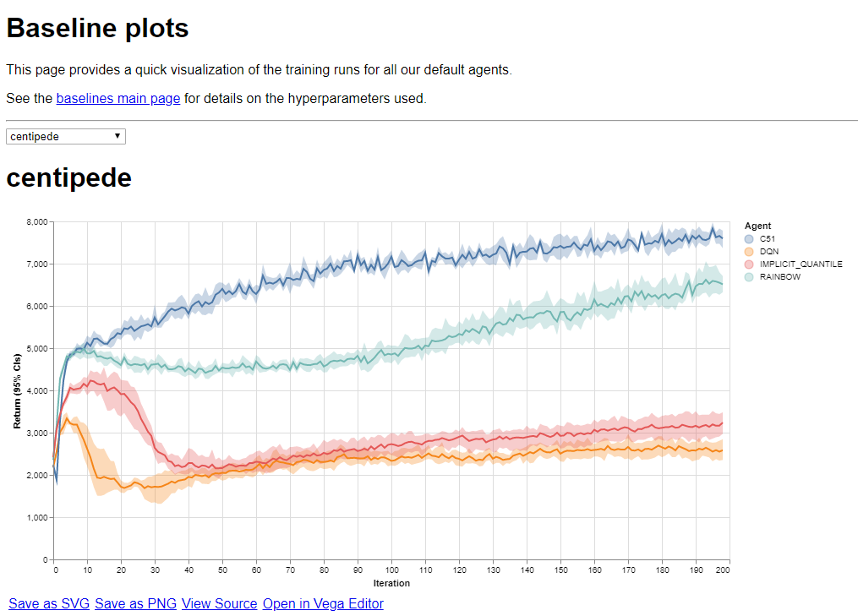The height and width of the screenshot is (616, 858).
Task: Click the RAINBOW legend label
Action: (x=779, y=277)
